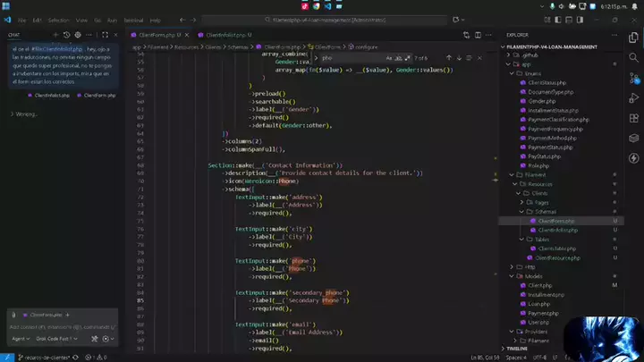Toggle Match Whole Word in find widget
Image resolution: width=644 pixels, height=362 pixels.
[x=400, y=57]
